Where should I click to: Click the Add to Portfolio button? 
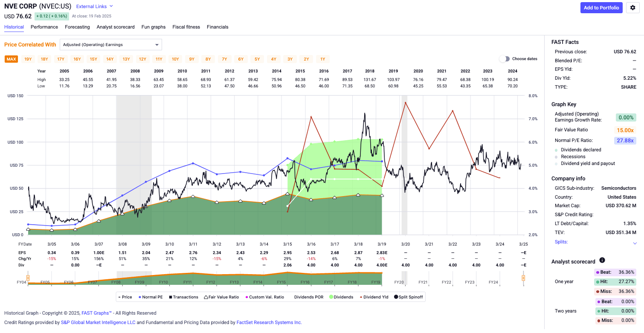pos(601,8)
